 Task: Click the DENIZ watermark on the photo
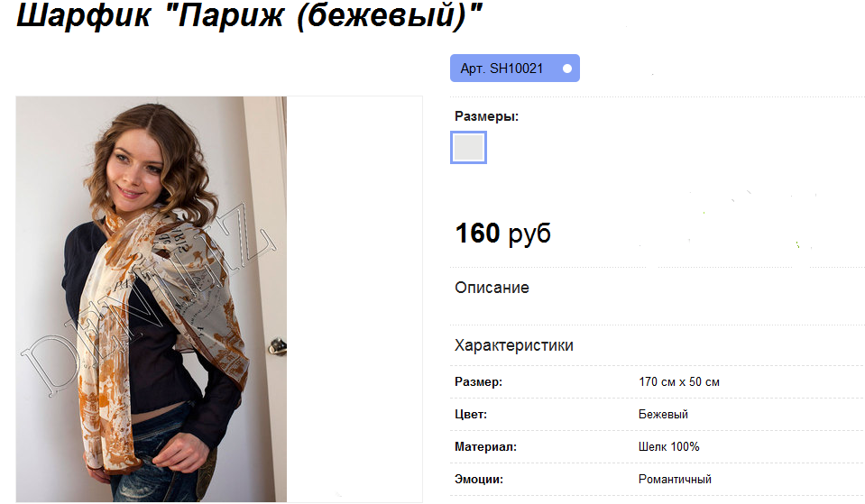[148, 307]
